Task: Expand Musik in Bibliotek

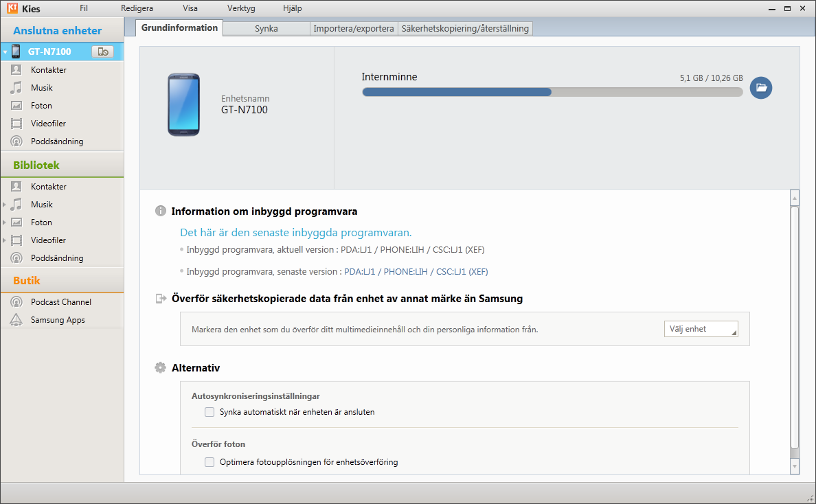Action: coord(5,205)
